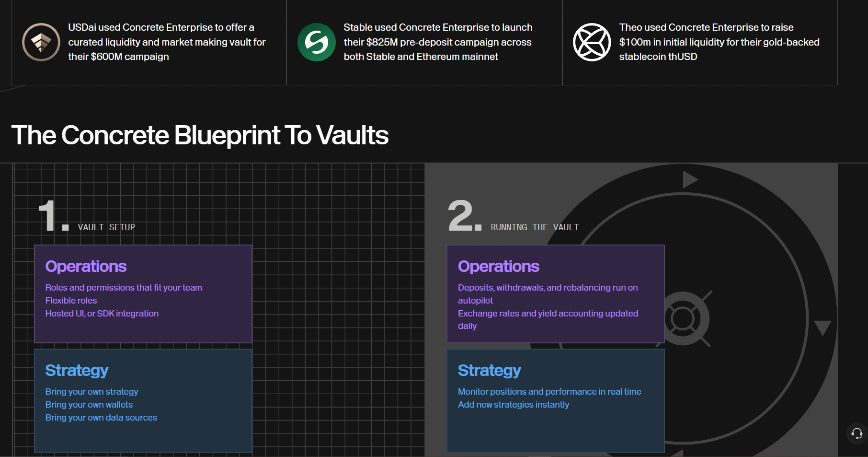Click the Operations heading under Vault Setup
The image size is (868, 457).
click(86, 267)
